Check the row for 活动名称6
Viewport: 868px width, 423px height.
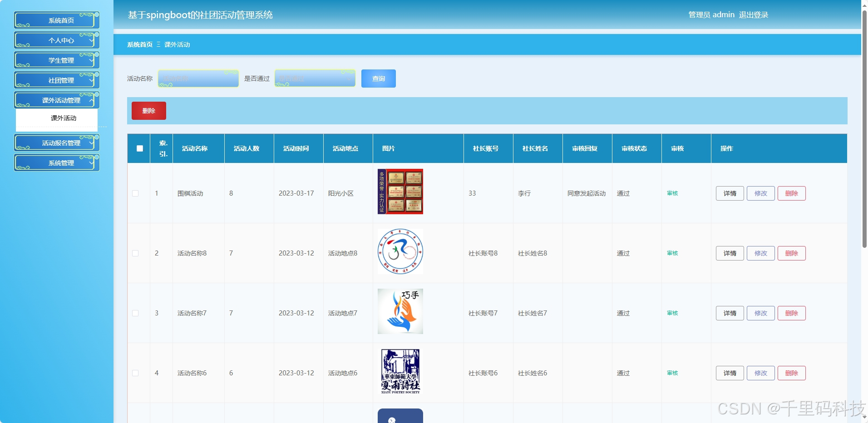pyautogui.click(x=135, y=373)
